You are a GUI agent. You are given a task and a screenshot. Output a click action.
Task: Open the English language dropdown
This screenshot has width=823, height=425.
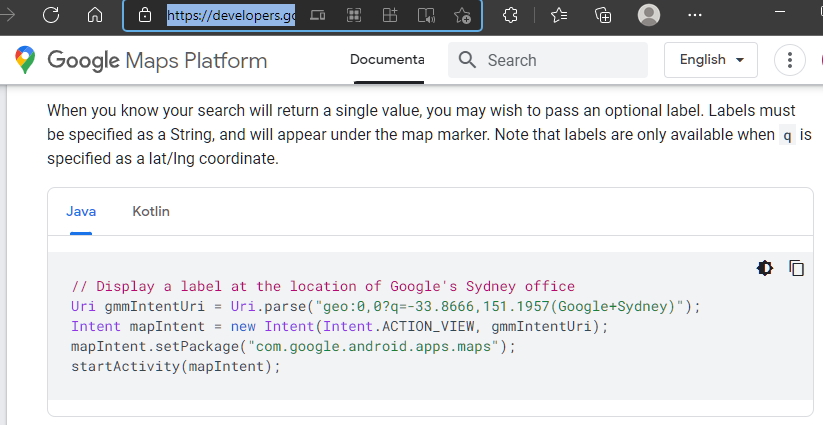[712, 60]
